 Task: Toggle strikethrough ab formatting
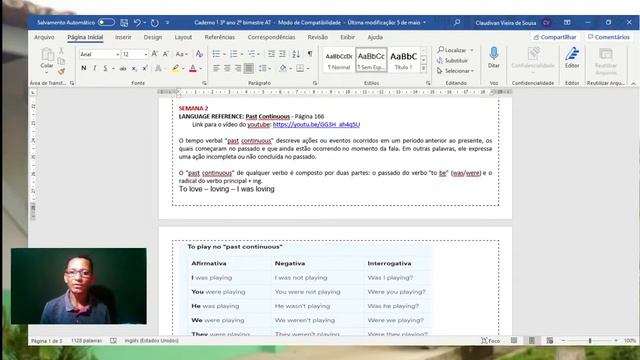coord(122,69)
